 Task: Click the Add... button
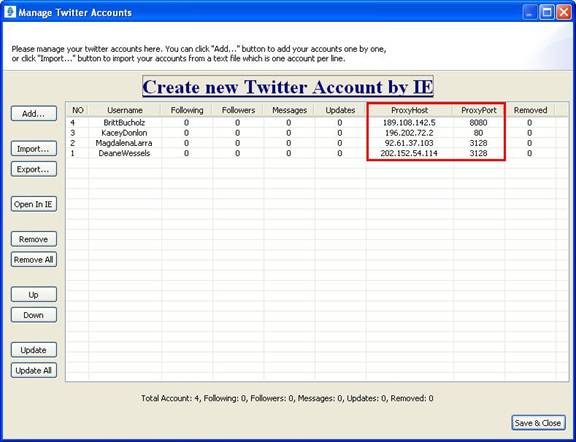[x=34, y=113]
